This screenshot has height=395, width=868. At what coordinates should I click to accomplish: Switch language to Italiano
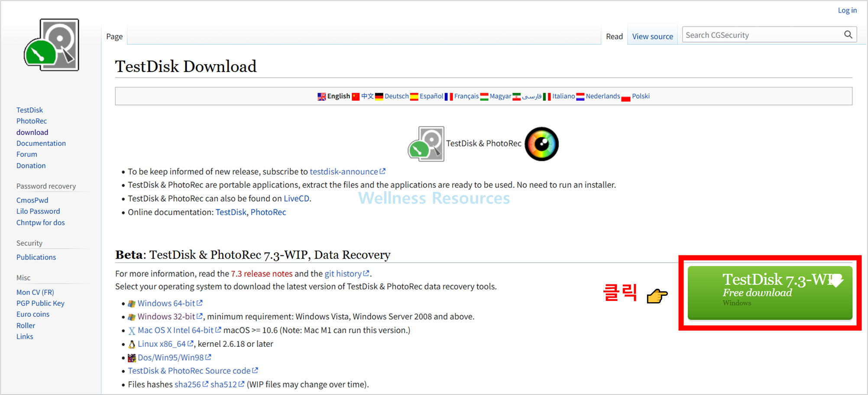[x=564, y=96]
